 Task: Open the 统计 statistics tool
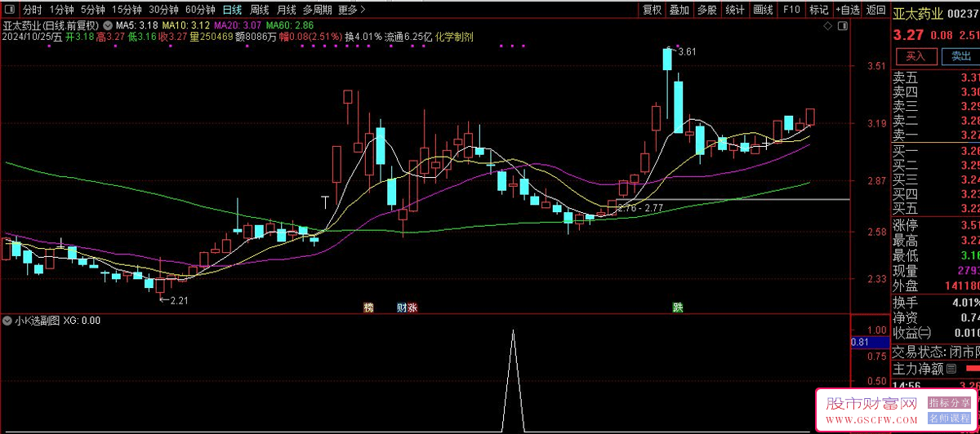(x=735, y=10)
